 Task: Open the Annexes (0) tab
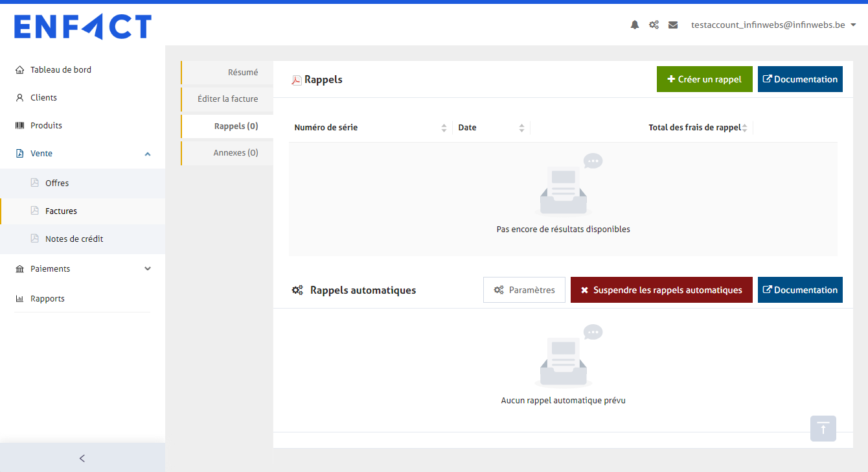pos(227,153)
